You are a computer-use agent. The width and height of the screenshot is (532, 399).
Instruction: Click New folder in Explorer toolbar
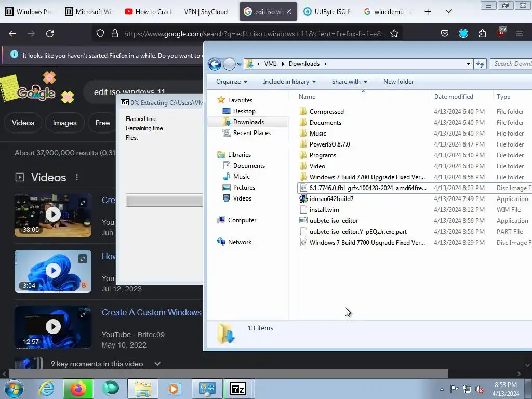tap(398, 82)
